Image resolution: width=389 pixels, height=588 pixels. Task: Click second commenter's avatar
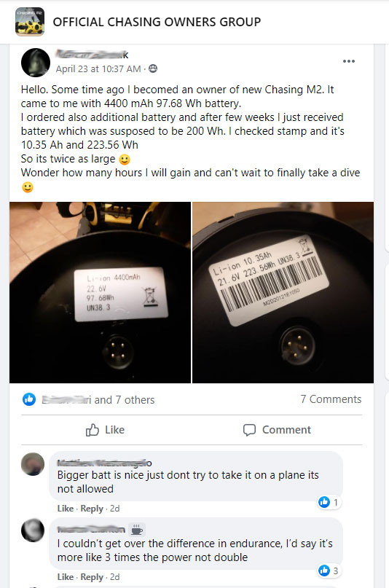(33, 530)
